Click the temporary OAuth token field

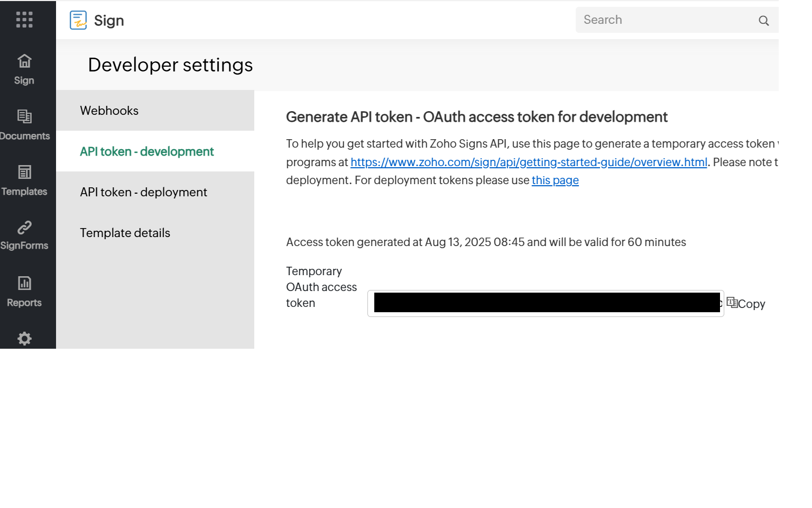click(546, 303)
